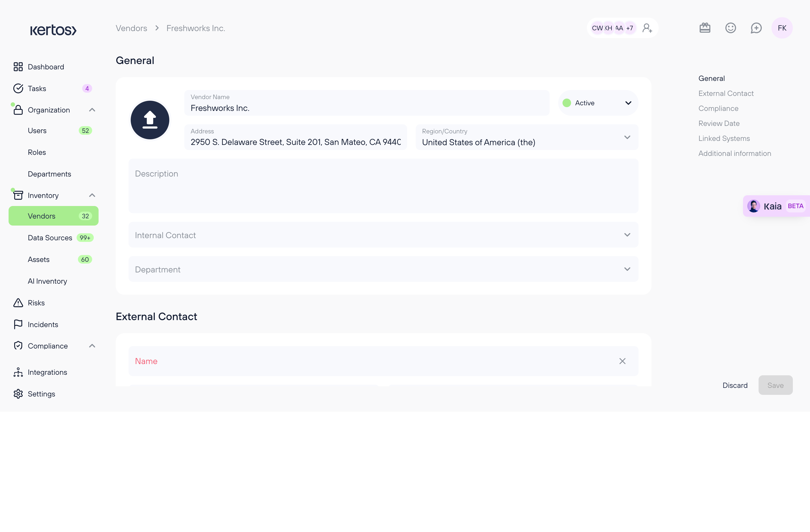Collapse the Compliance section chevron
810x532 pixels.
92,346
